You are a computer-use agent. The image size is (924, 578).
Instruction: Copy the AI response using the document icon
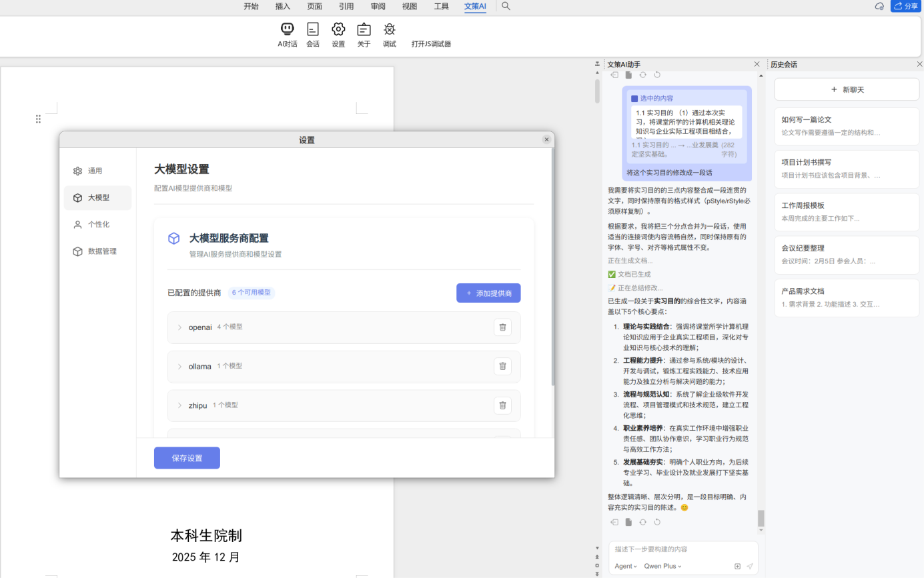[x=628, y=522]
